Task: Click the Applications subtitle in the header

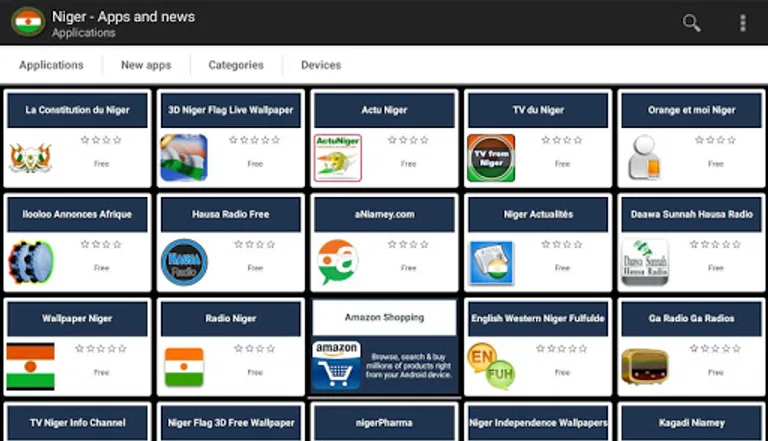Action: pos(84,33)
